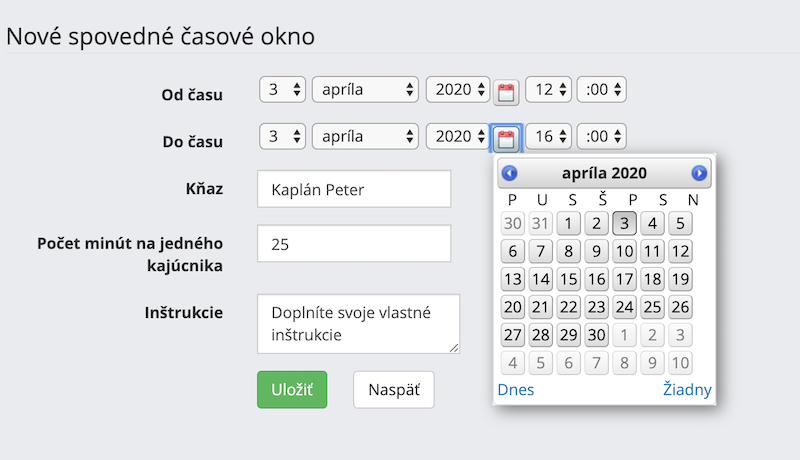The height and width of the screenshot is (460, 800).
Task: Select April 15 in the calendar
Action: pos(569,279)
